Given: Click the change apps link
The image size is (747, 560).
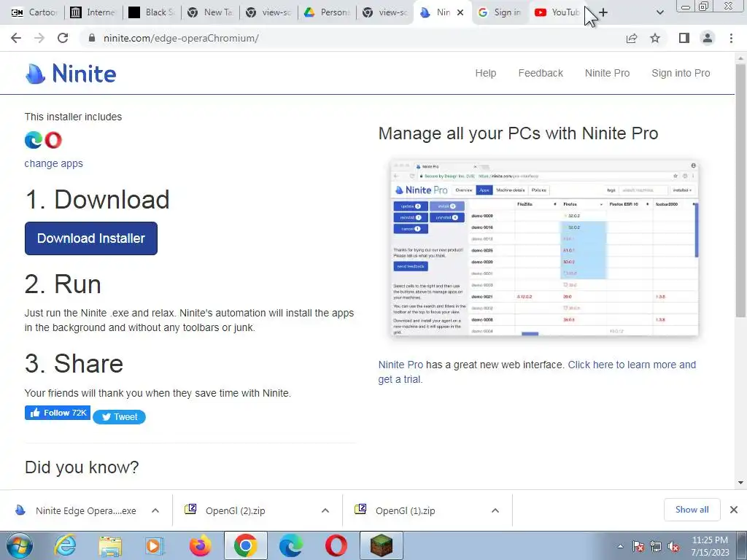Looking at the screenshot, I should 53,163.
